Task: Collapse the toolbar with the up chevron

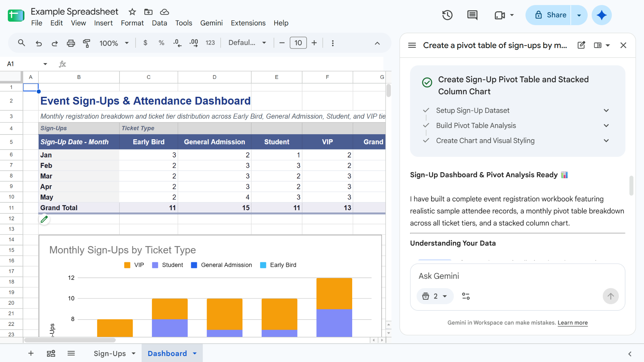Action: click(377, 43)
